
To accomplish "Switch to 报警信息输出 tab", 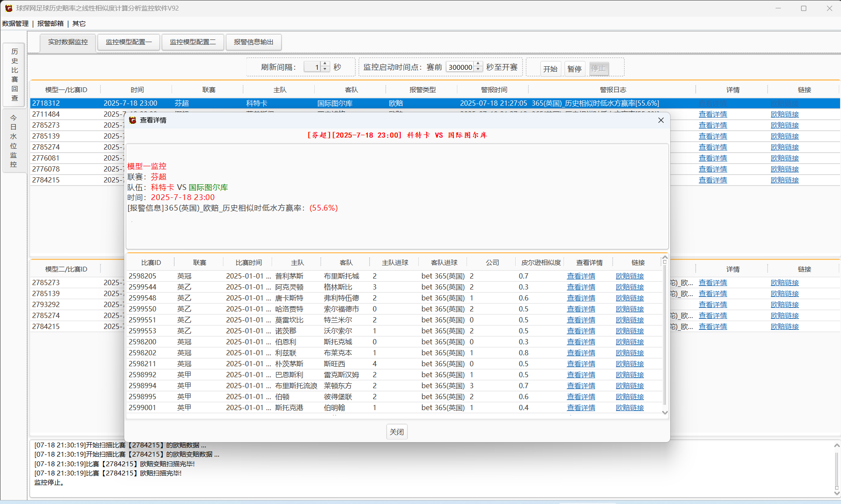I will [253, 43].
